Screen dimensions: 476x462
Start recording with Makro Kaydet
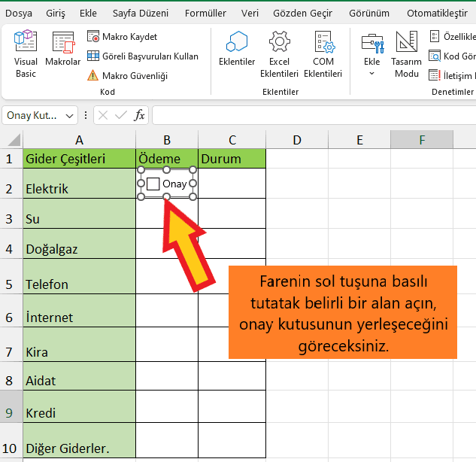pyautogui.click(x=123, y=36)
